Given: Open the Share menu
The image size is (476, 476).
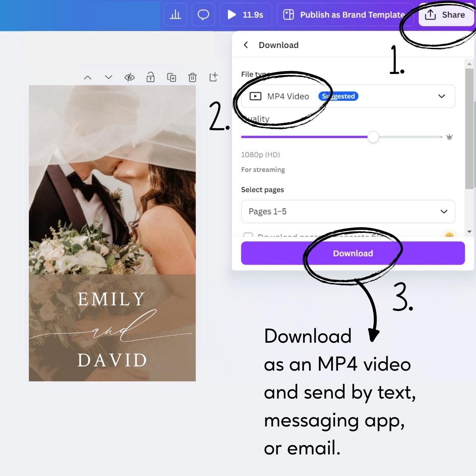Looking at the screenshot, I should [x=446, y=15].
